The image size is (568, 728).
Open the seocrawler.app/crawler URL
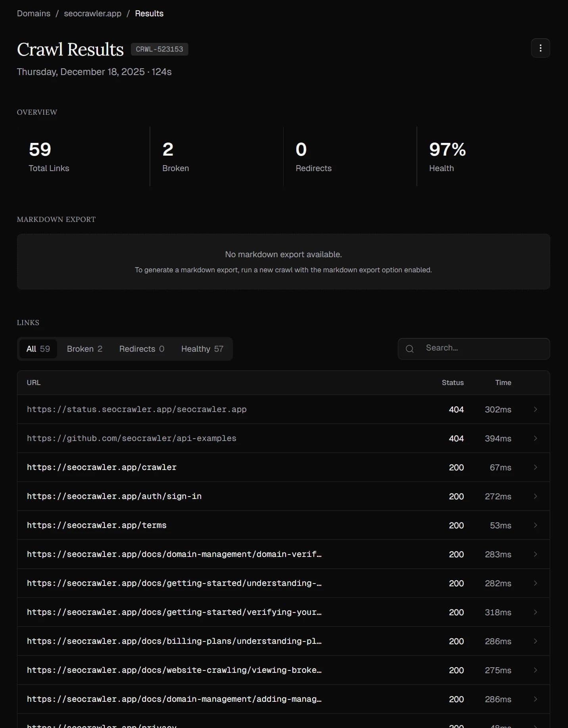pos(102,467)
